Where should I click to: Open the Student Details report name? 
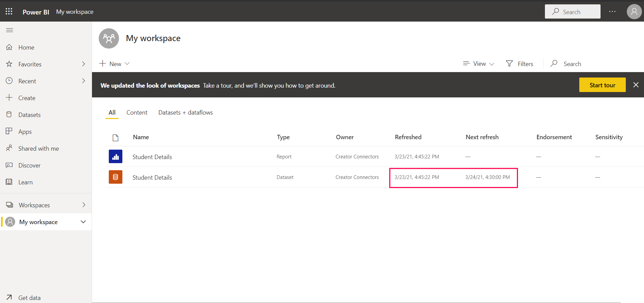point(152,157)
